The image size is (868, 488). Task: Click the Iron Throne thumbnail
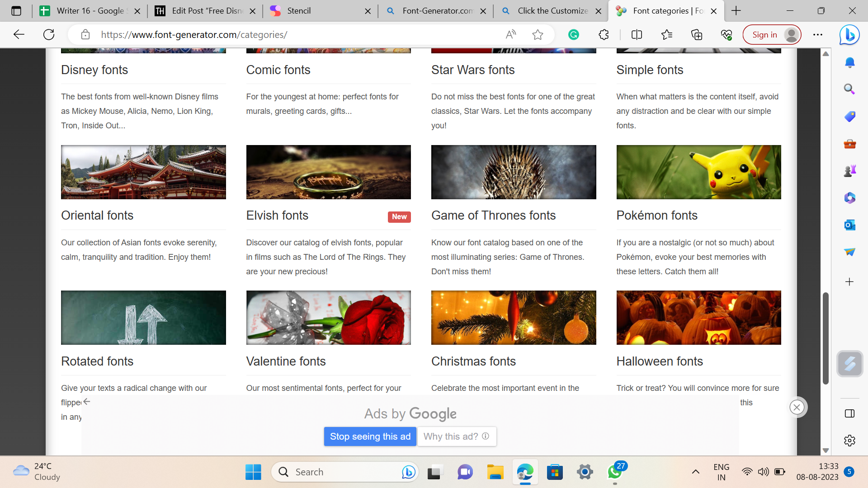(x=514, y=172)
